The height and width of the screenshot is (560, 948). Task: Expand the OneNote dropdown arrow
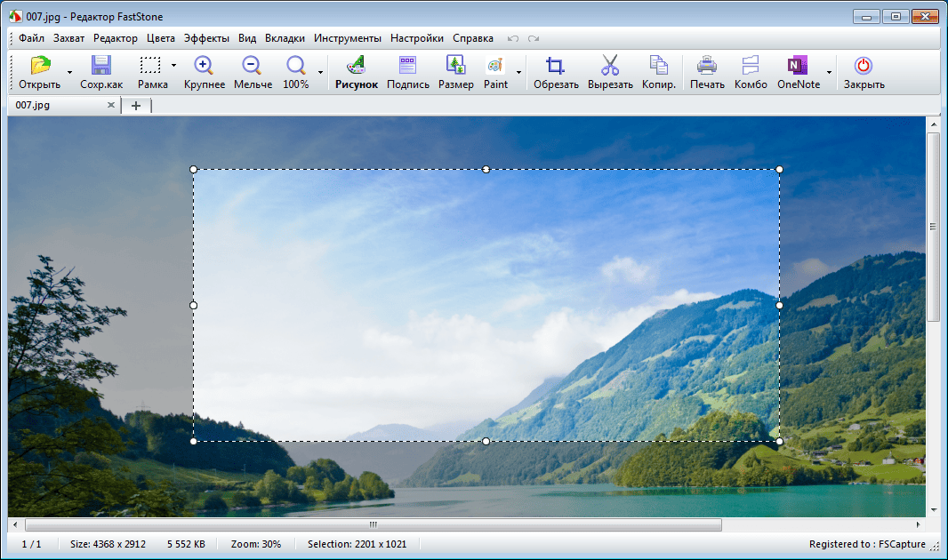[829, 73]
